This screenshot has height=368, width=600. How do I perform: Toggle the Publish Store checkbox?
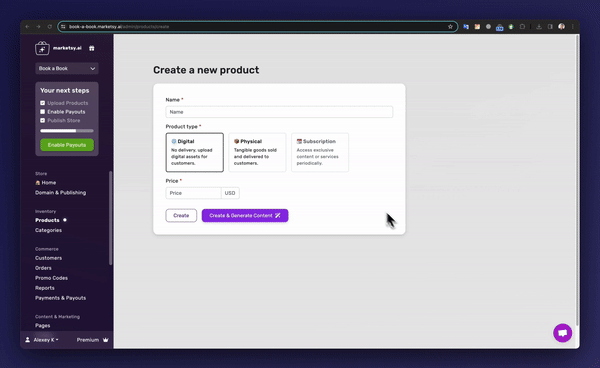[x=42, y=120]
